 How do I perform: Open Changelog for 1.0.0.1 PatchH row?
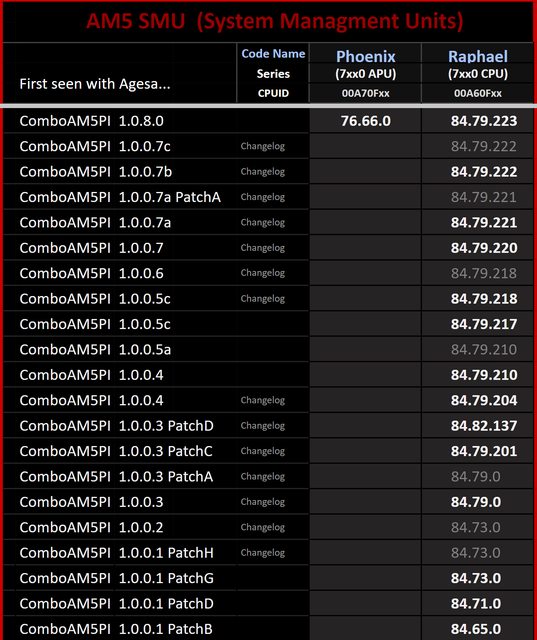[262, 553]
